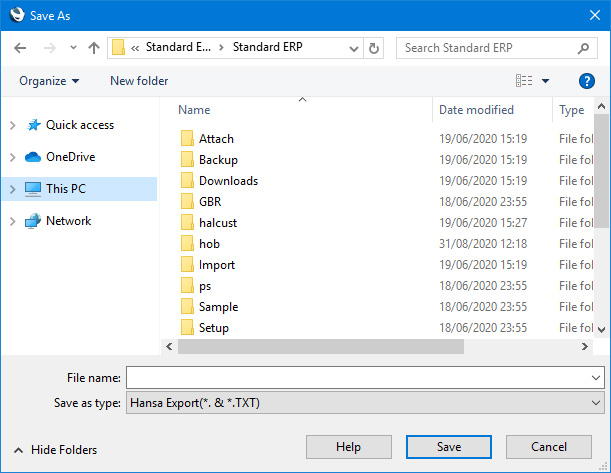Click the GBR folder name

point(210,202)
